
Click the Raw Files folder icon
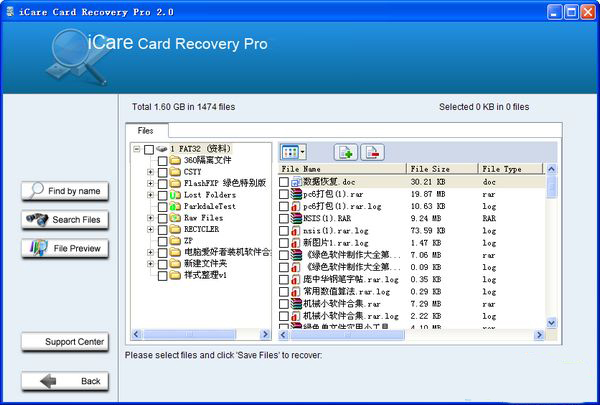(175, 218)
